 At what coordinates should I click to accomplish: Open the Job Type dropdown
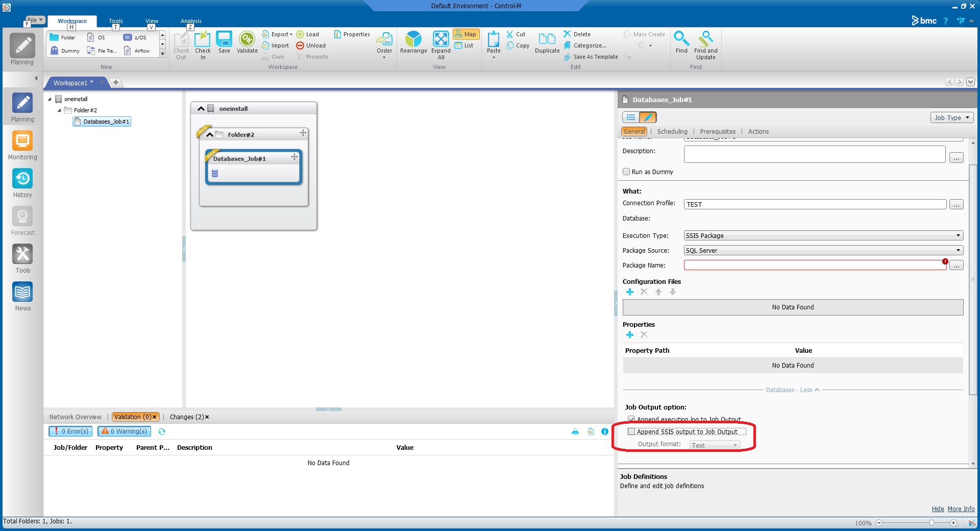pyautogui.click(x=952, y=117)
